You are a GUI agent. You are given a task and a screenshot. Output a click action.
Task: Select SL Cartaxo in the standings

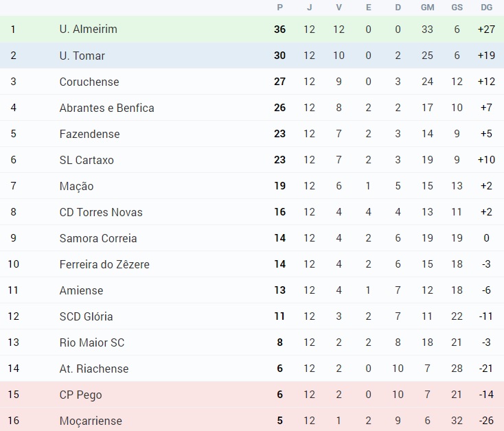[x=87, y=160]
